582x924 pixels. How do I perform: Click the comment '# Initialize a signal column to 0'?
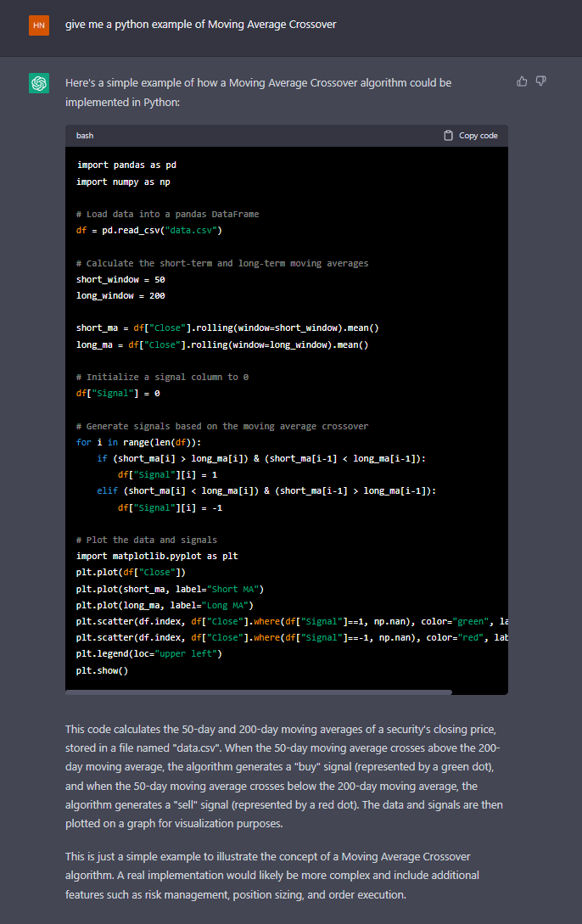pyautogui.click(x=162, y=377)
